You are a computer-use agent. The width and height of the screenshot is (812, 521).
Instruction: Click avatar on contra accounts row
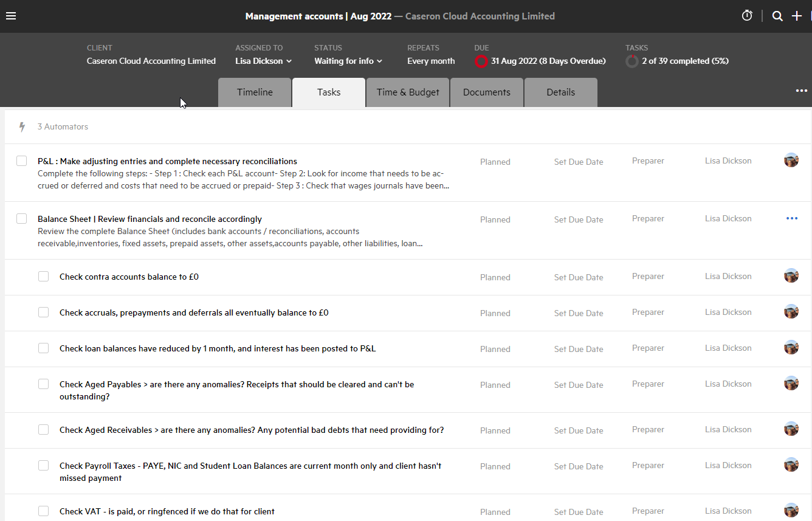tap(791, 276)
